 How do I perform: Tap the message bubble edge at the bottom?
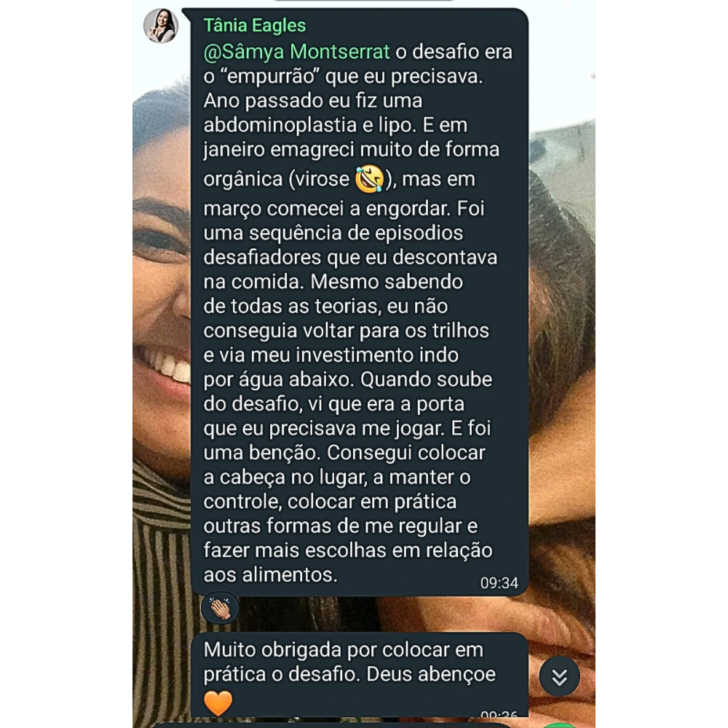pyautogui.click(x=331, y=725)
